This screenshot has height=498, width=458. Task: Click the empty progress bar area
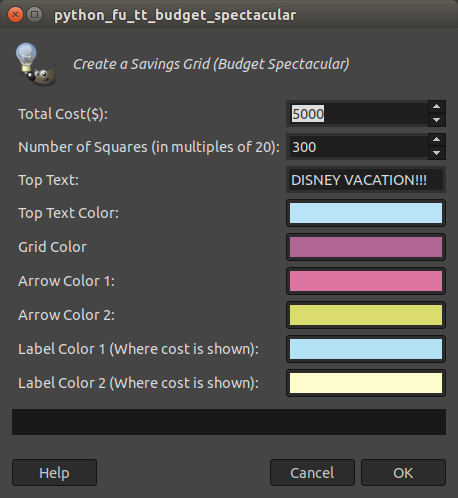pos(229,422)
